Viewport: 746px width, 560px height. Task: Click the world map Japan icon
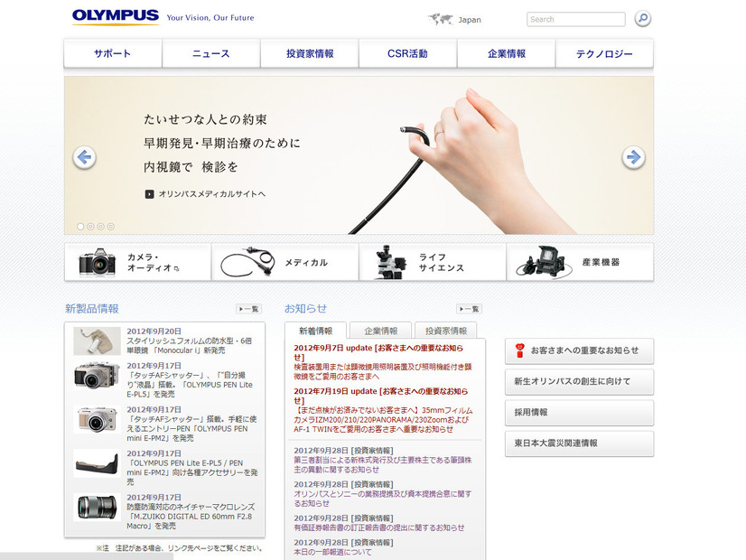pos(440,19)
